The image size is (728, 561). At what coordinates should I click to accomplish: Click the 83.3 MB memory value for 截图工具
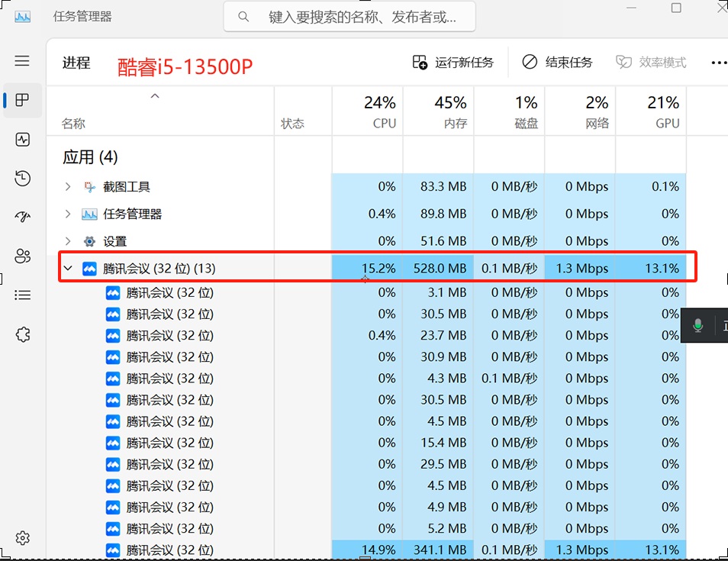pyautogui.click(x=443, y=187)
